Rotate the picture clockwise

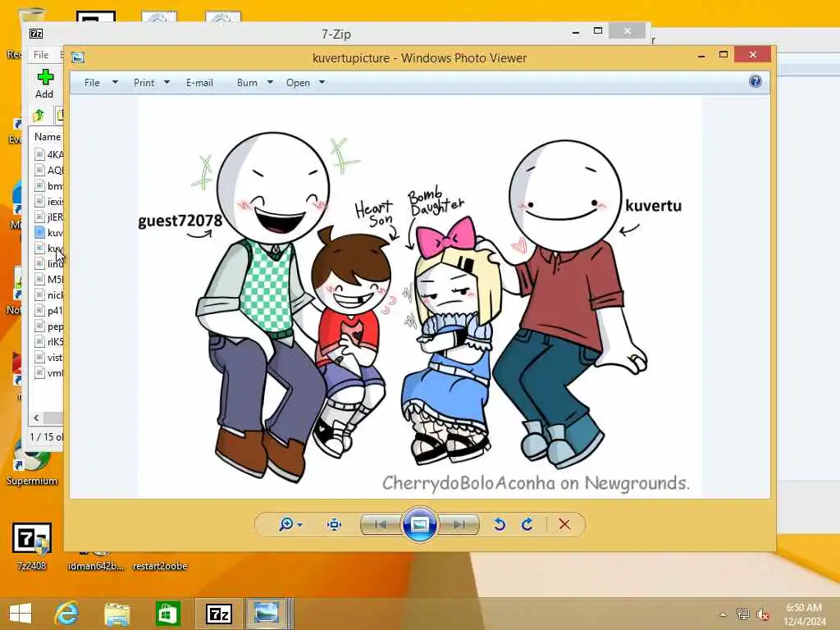(x=527, y=524)
